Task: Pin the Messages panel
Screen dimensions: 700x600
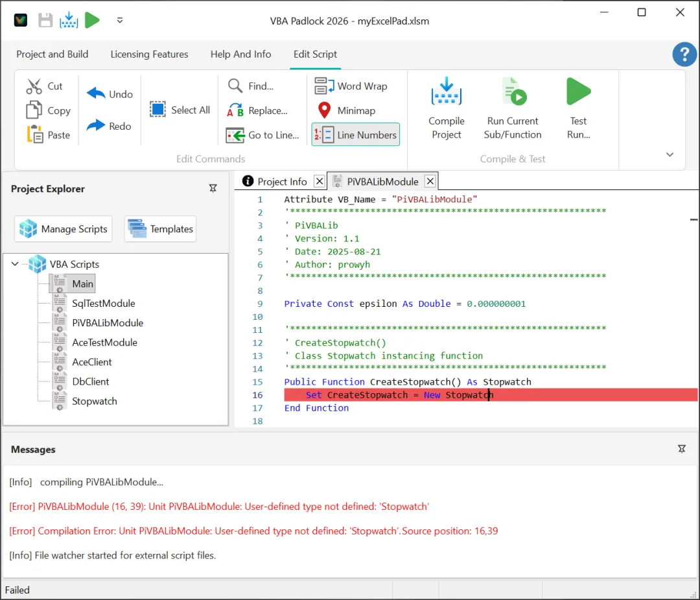Action: [682, 449]
